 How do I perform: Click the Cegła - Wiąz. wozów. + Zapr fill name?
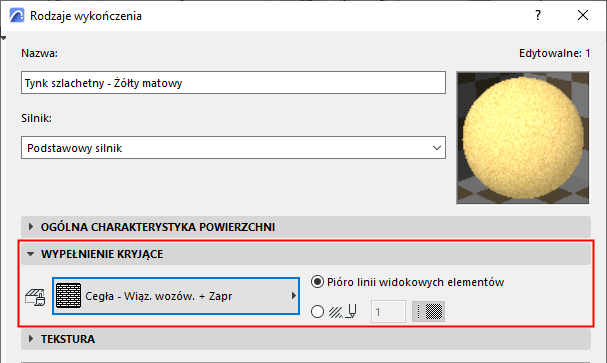tap(159, 296)
